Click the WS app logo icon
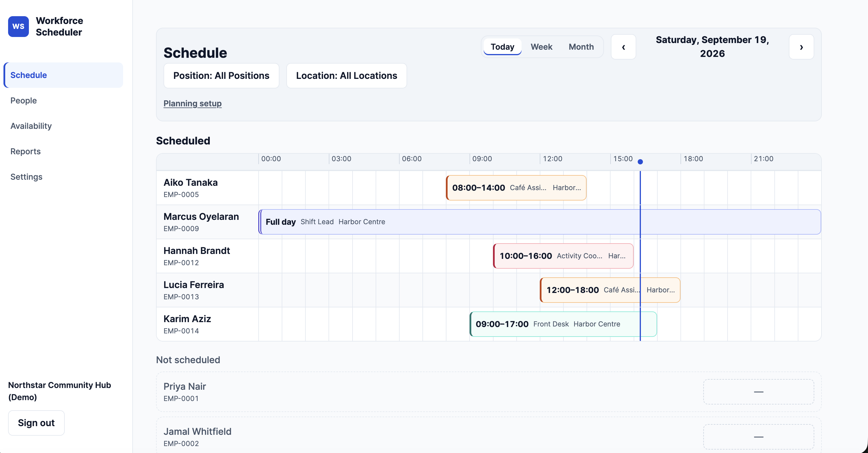 coord(18,26)
